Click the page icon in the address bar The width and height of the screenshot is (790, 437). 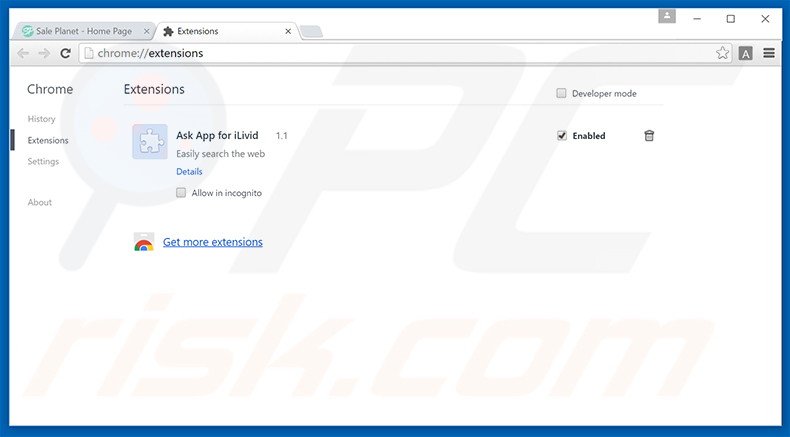coord(89,53)
